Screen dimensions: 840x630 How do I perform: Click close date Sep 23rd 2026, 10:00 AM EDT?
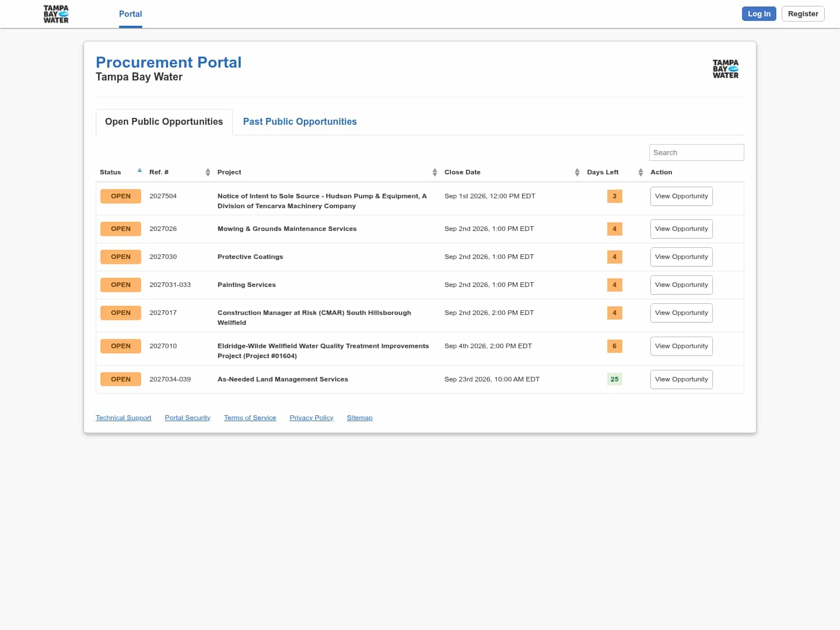coord(492,379)
